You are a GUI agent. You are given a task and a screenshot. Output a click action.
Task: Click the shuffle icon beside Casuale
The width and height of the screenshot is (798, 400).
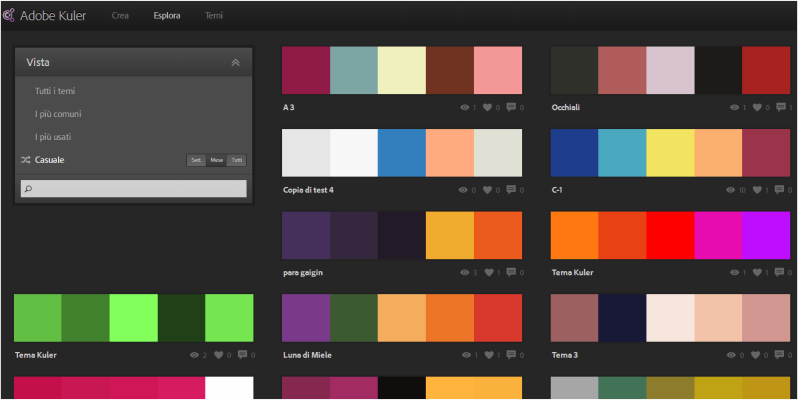pos(25,160)
